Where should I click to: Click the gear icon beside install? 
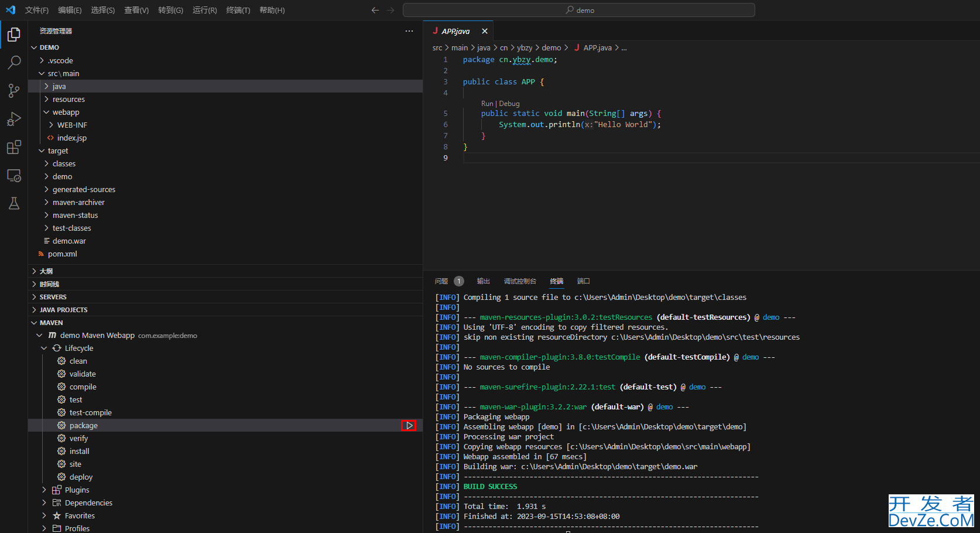[x=61, y=451]
